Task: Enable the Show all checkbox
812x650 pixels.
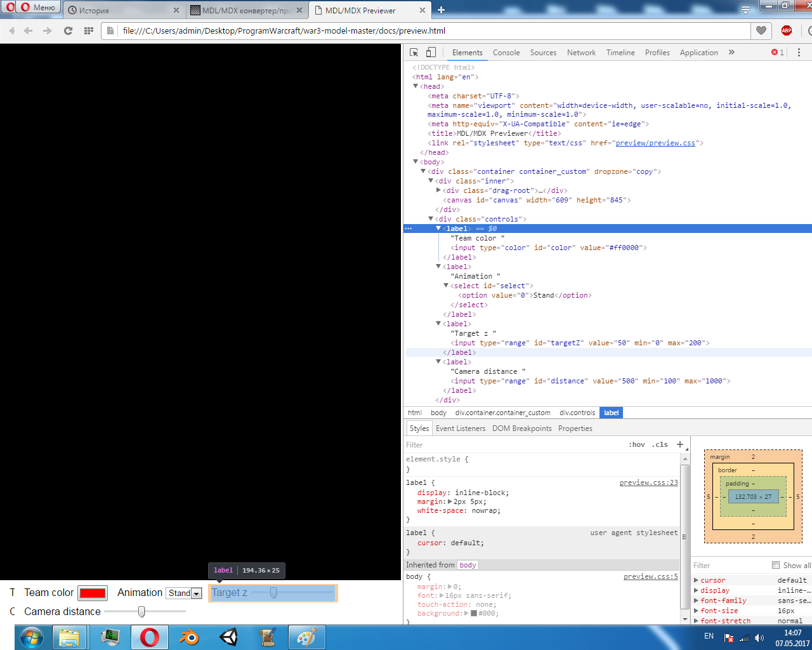Action: (x=775, y=565)
